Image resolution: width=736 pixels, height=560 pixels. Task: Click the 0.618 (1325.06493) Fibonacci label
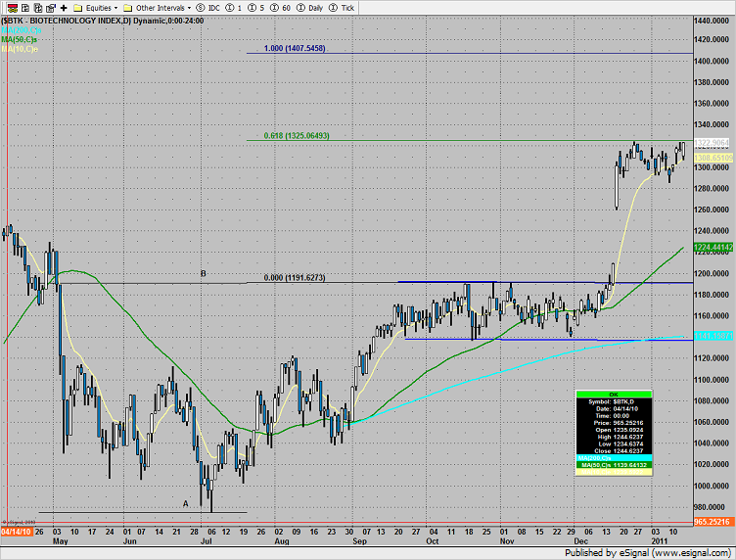(x=297, y=136)
